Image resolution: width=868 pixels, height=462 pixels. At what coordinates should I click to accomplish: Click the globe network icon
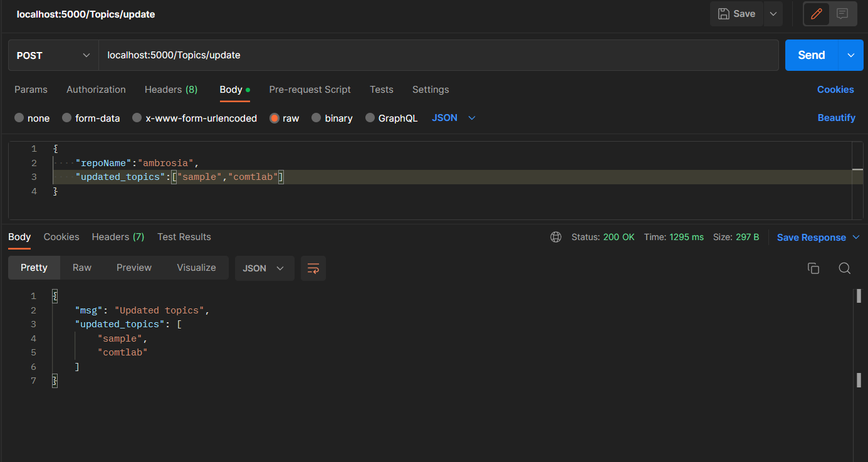tap(555, 237)
